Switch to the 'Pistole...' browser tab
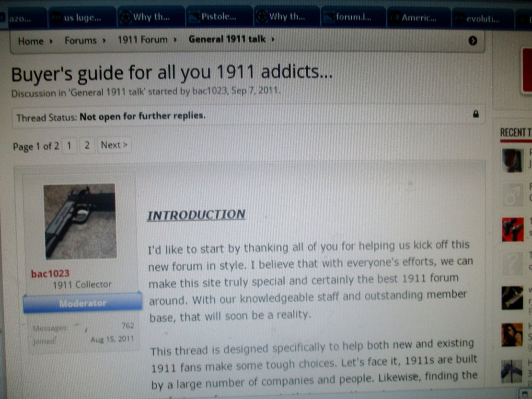532x399 pixels. (x=219, y=17)
